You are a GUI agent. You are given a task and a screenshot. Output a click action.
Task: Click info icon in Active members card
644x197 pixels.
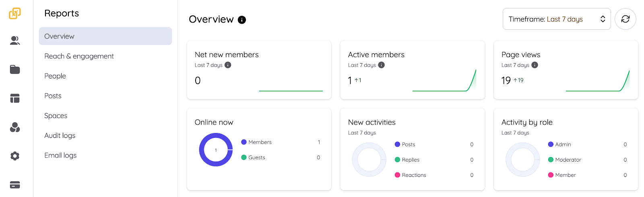pos(381,65)
